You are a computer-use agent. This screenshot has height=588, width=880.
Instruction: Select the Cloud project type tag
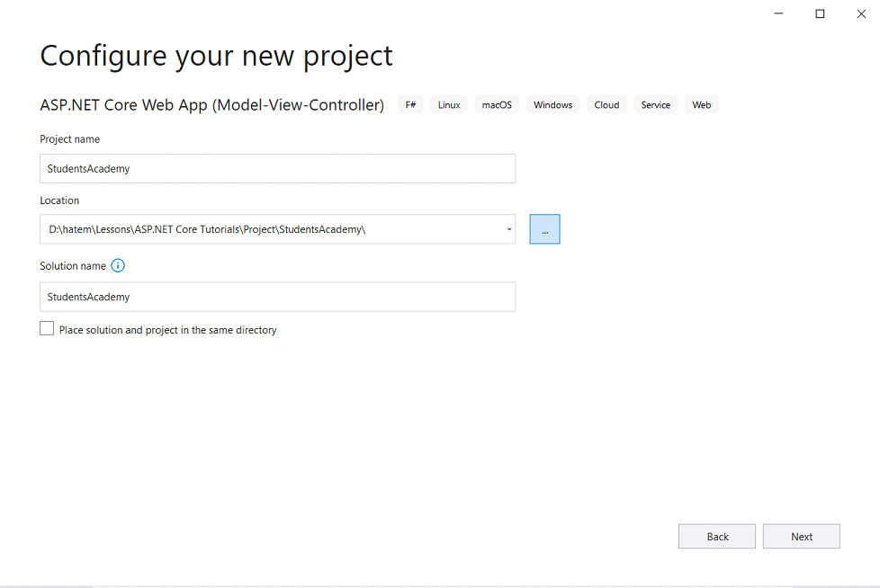click(606, 105)
